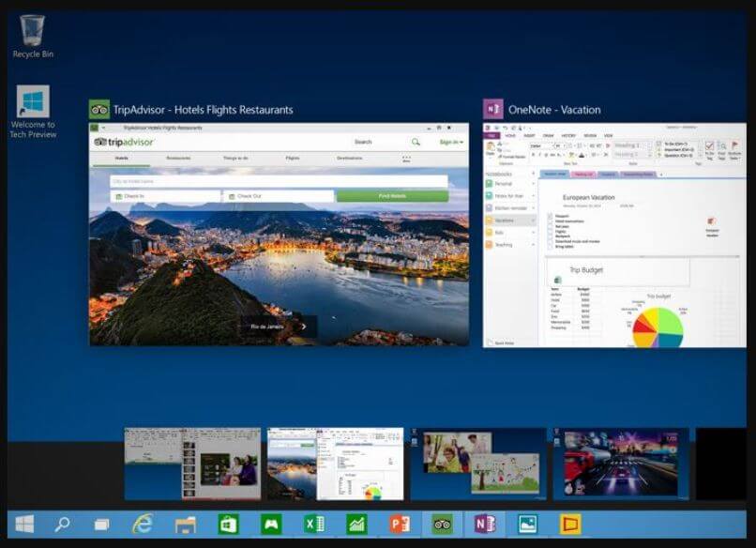756x548 pixels.
Task: Expand the Vacations notebook in OneNote
Action: click(x=534, y=220)
